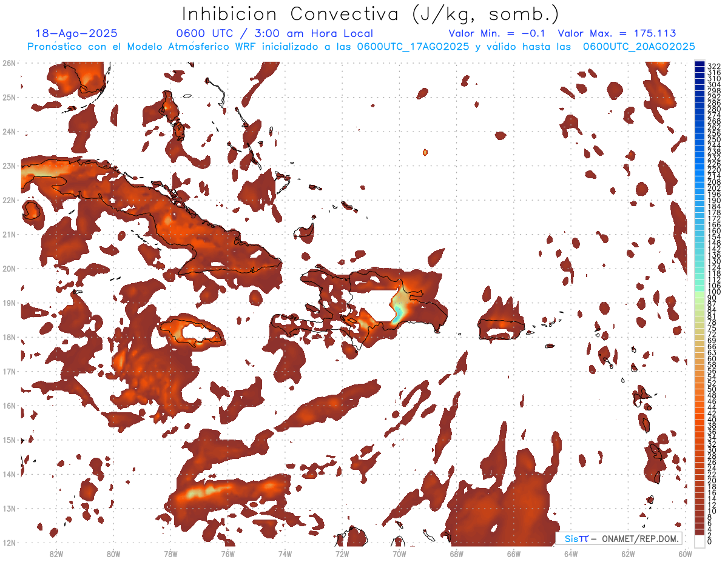Click the "19N" latitude label
Viewport: 728px width, 562px height.
[8, 303]
